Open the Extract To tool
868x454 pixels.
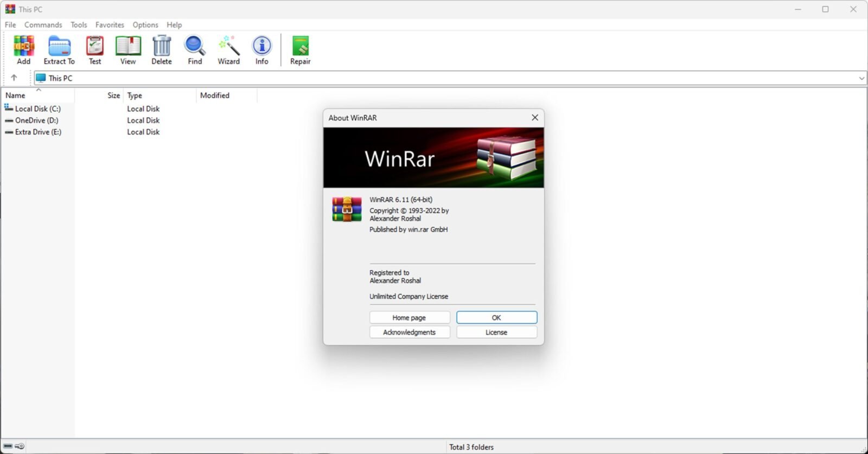(59, 50)
